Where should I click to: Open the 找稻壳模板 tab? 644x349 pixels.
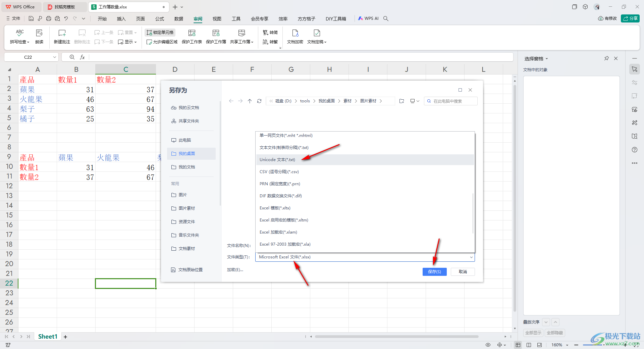click(65, 7)
